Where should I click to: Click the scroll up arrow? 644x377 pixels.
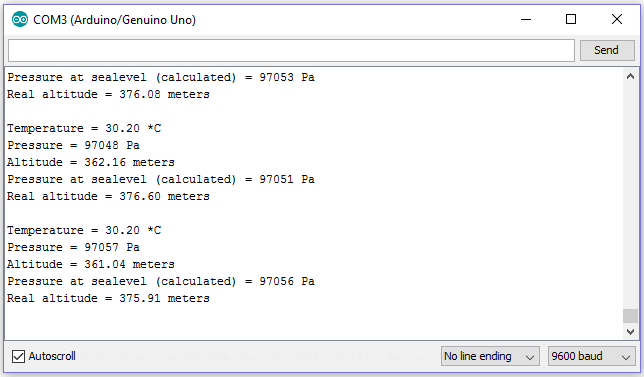[630, 76]
